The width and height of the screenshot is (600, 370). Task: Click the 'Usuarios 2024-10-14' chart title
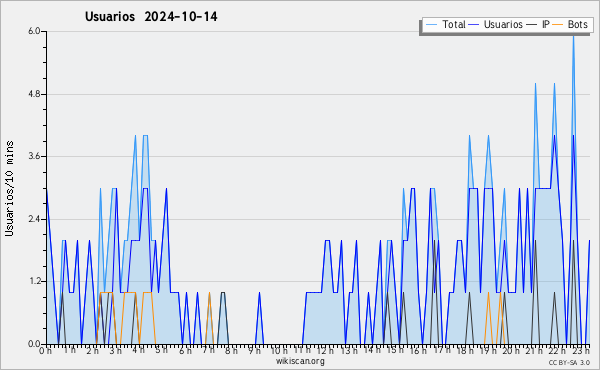click(151, 17)
